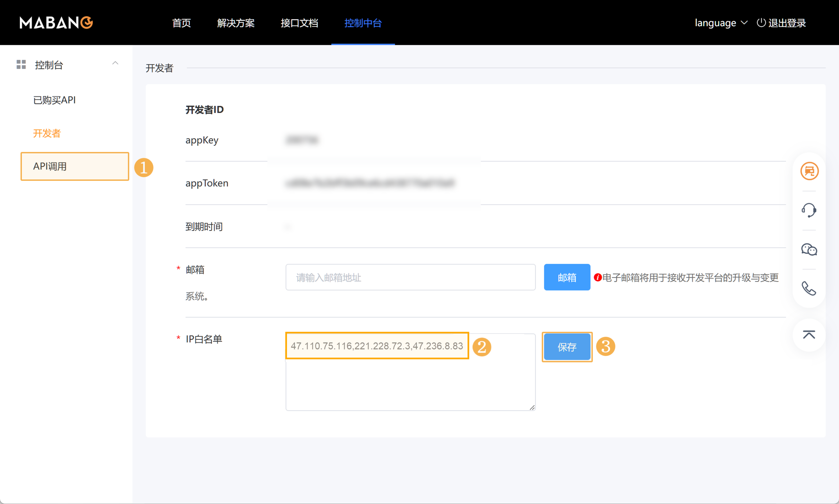The image size is (839, 504).
Task: Click the blurred appToken value
Action: click(x=370, y=183)
